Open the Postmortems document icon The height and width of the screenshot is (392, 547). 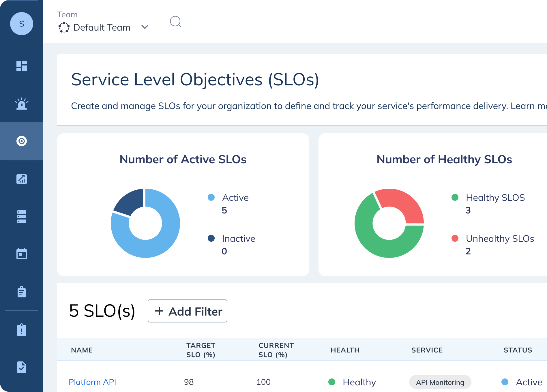click(22, 367)
